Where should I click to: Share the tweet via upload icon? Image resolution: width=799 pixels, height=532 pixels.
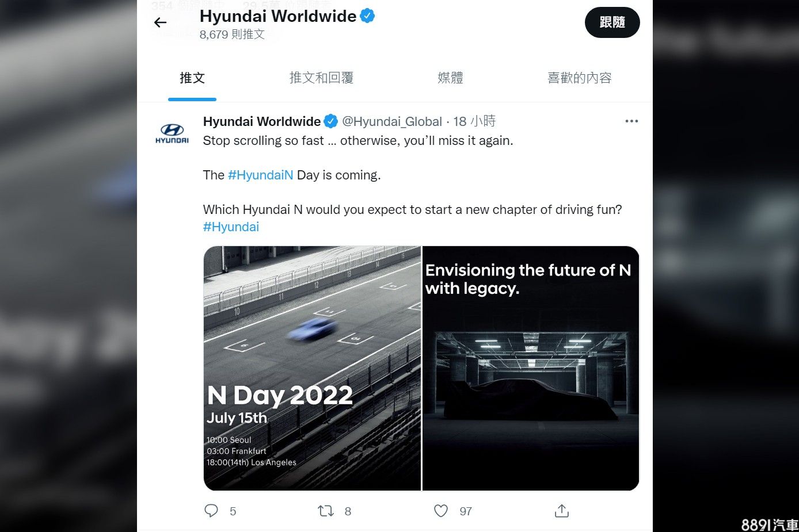pos(562,511)
